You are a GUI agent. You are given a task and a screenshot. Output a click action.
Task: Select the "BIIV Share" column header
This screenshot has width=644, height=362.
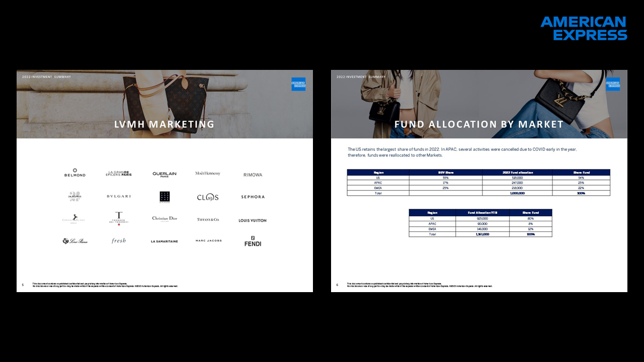click(x=446, y=172)
